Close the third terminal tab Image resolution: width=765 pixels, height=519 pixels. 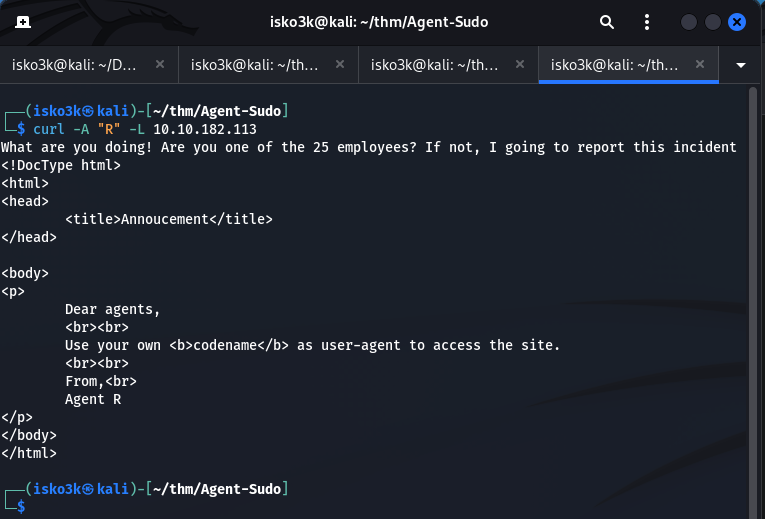[519, 64]
